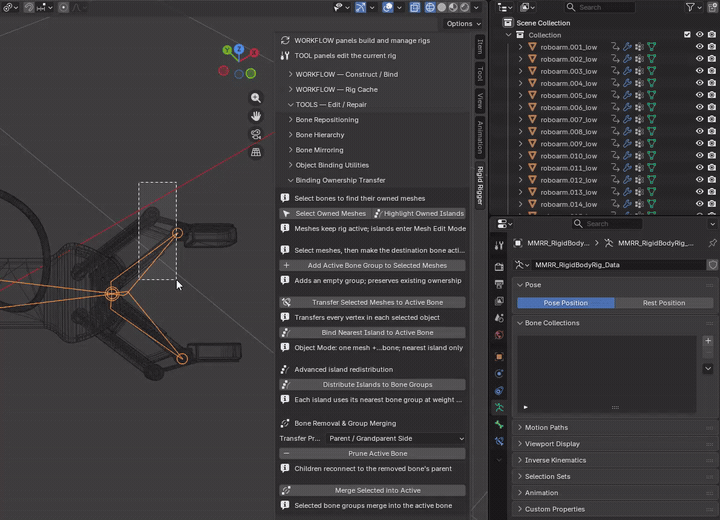
Task: Hide roboarm.002_low using its eye icon
Action: [x=699, y=59]
